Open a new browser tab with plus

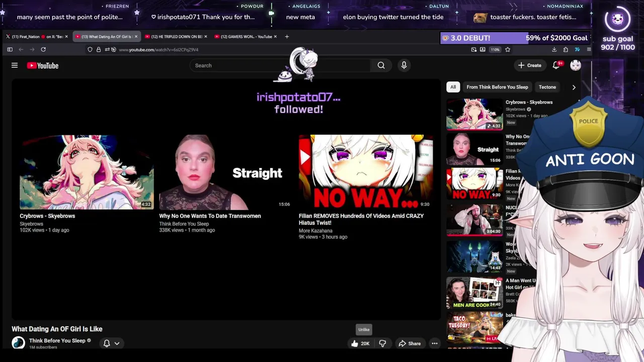287,36
